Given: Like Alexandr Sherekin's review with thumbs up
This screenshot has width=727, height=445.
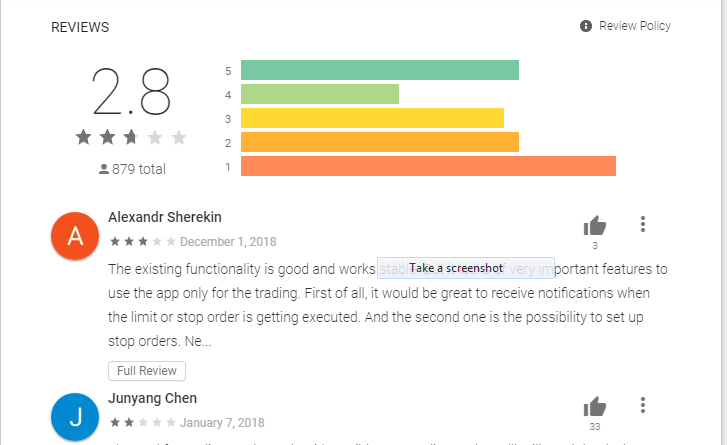Looking at the screenshot, I should (x=595, y=226).
